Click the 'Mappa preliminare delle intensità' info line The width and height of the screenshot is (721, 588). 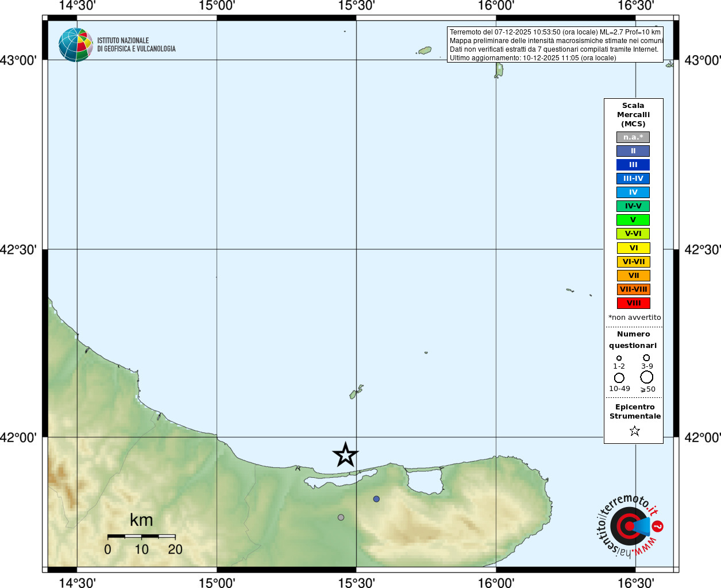tap(556, 41)
